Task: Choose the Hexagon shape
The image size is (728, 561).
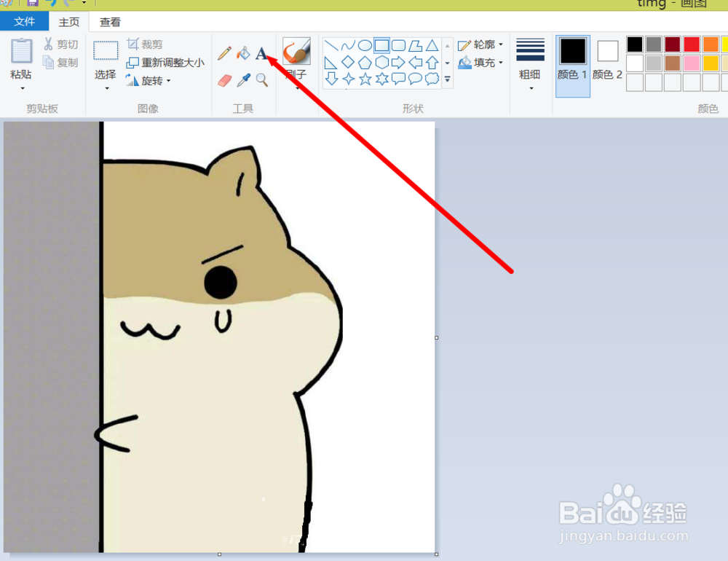Action: [381, 62]
